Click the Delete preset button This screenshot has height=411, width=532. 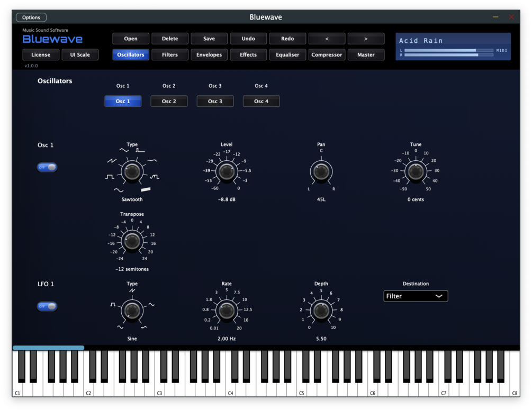(169, 39)
